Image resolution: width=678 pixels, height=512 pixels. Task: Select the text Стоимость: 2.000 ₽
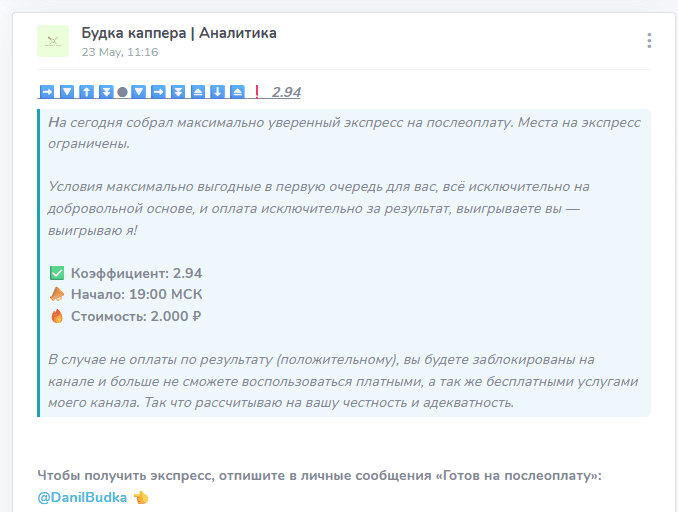pyautogui.click(x=136, y=316)
